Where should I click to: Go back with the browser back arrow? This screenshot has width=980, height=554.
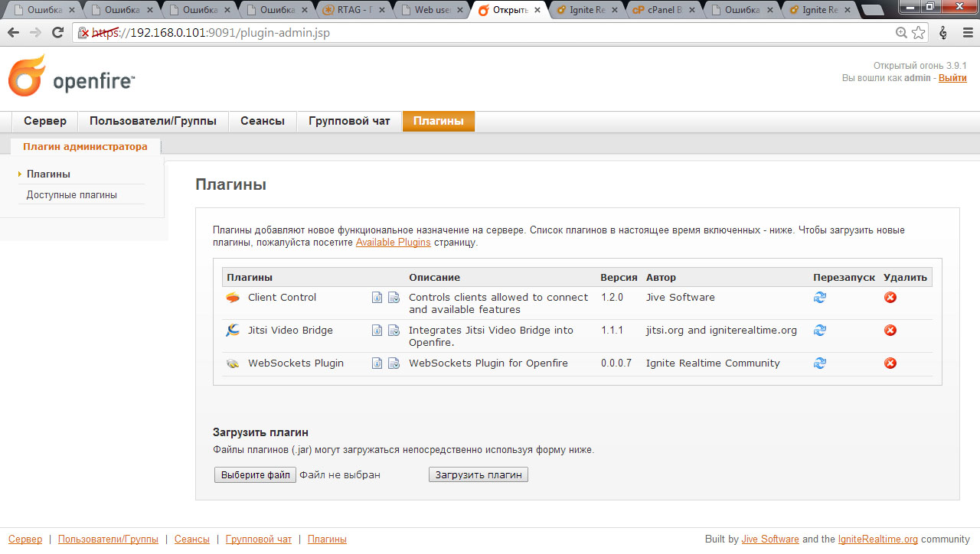point(13,33)
